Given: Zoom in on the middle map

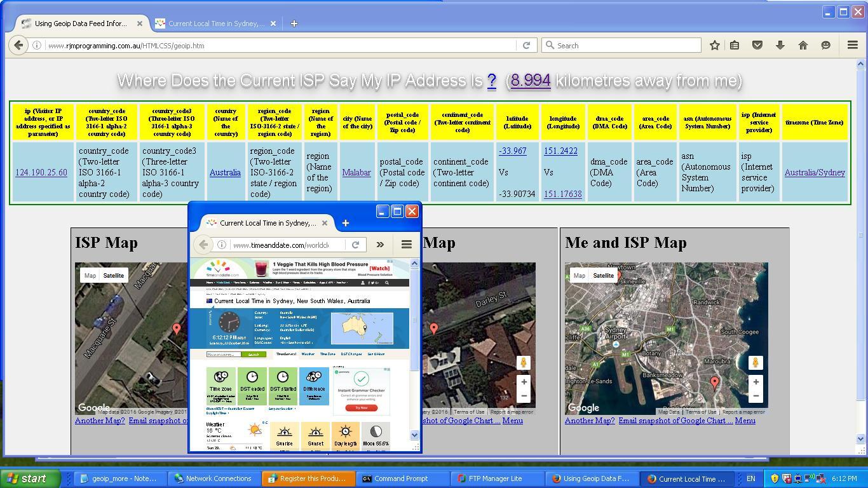Looking at the screenshot, I should 524,382.
